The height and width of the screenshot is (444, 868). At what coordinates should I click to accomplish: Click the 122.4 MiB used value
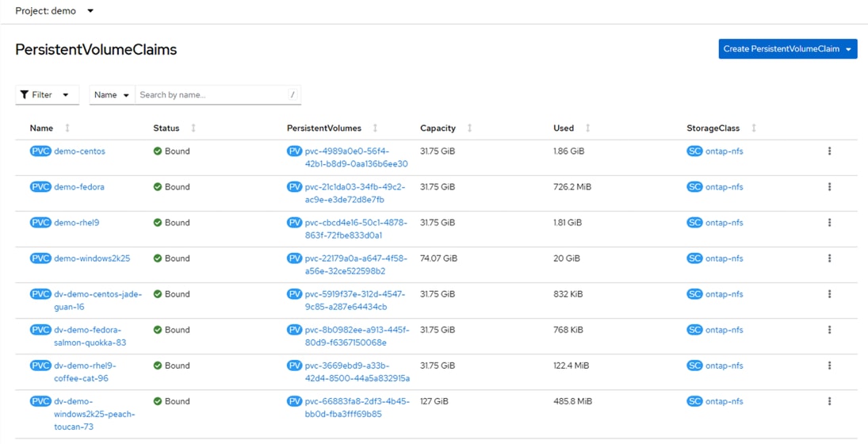coord(572,366)
